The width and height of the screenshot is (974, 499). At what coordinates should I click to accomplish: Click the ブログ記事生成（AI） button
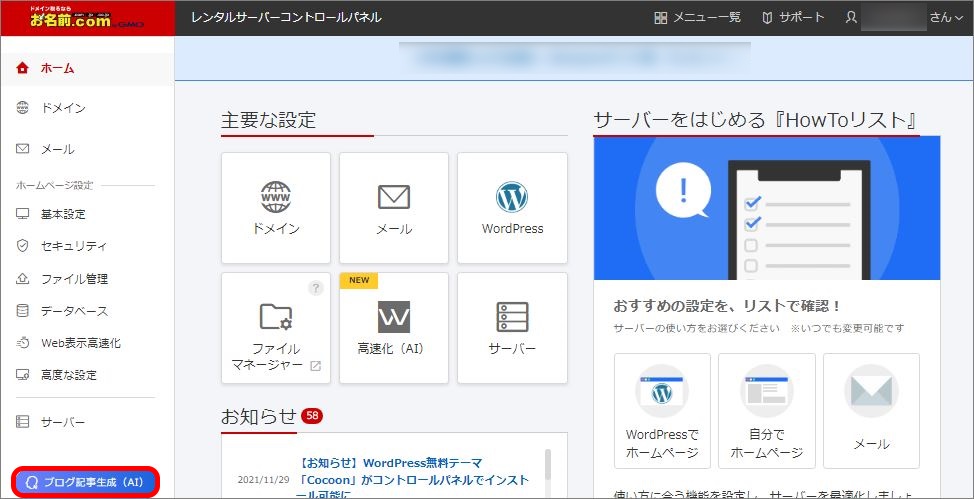(86, 482)
